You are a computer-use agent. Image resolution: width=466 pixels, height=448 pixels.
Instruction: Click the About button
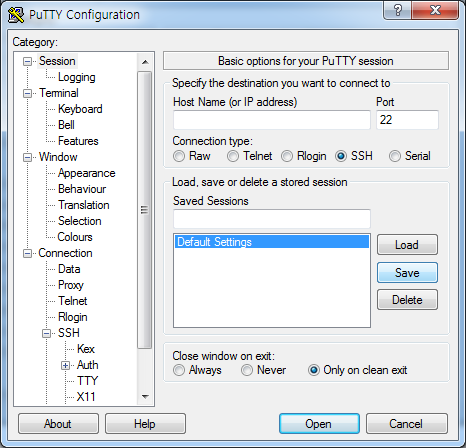tap(58, 424)
